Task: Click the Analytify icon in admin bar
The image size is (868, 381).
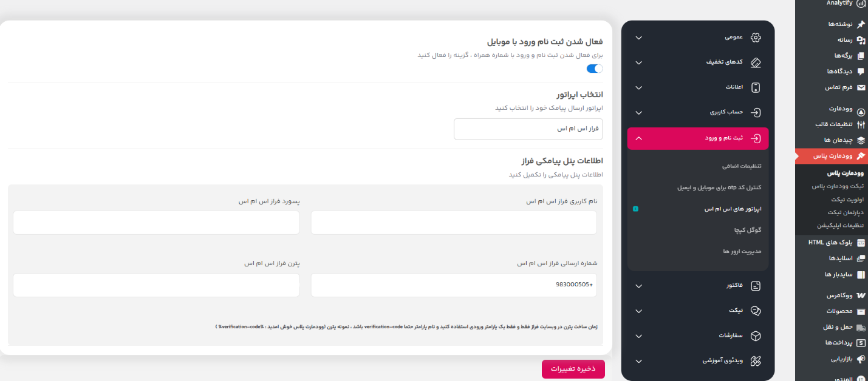Action: (x=861, y=4)
